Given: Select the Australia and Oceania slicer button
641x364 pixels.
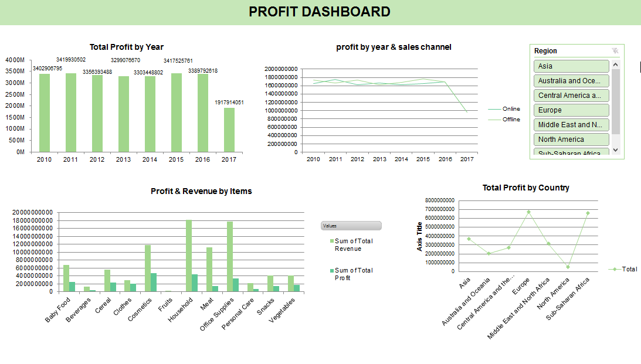Looking at the screenshot, I should pyautogui.click(x=571, y=80).
